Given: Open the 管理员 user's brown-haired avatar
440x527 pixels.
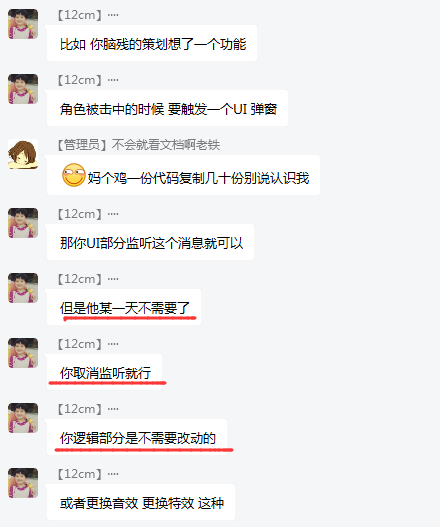Looking at the screenshot, I should pos(23,154).
